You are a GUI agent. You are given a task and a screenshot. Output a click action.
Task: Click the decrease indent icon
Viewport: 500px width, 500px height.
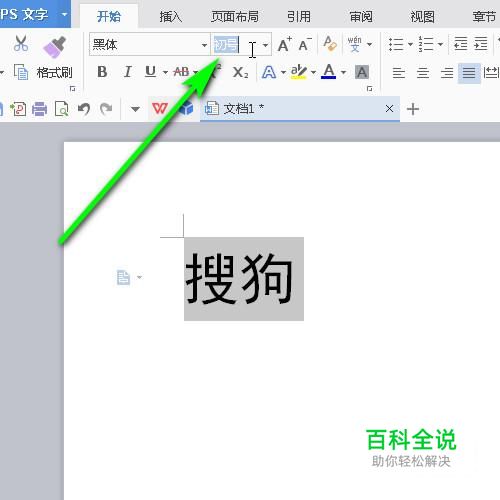point(461,44)
